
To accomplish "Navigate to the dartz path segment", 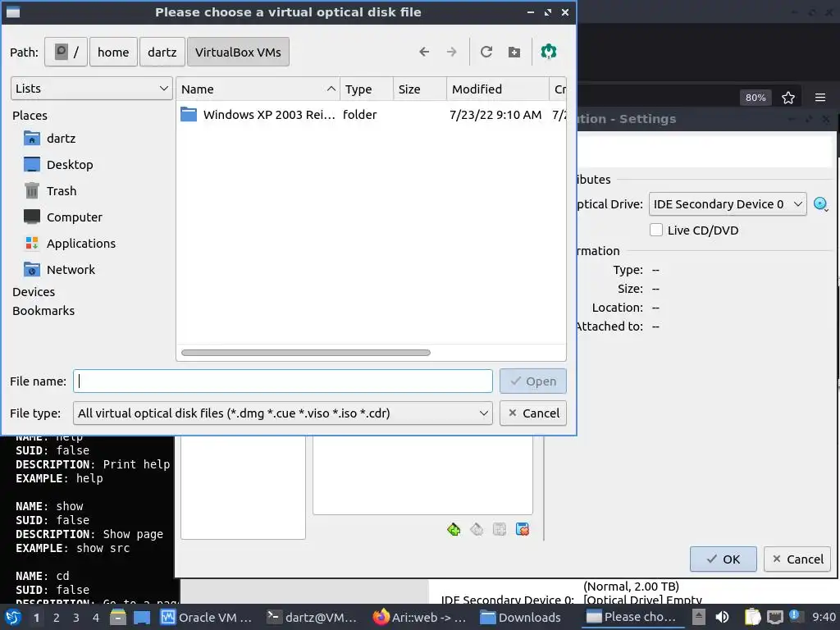I will [x=162, y=52].
